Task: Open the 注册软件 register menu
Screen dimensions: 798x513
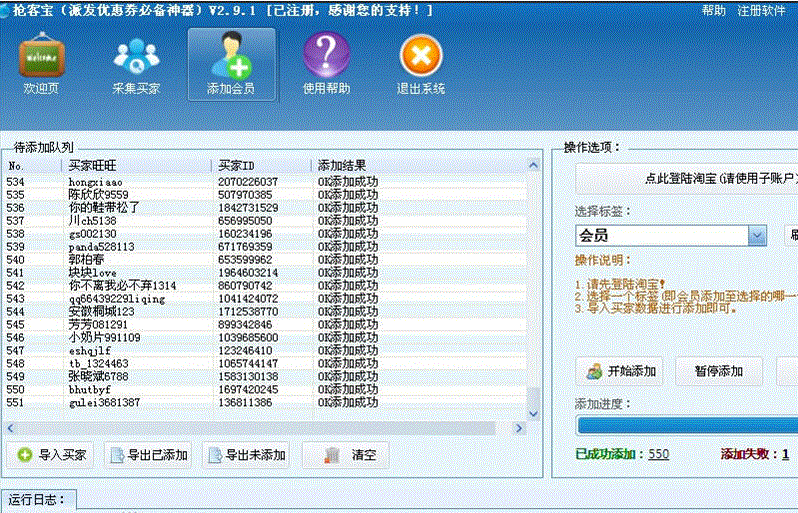Action: coord(761,10)
